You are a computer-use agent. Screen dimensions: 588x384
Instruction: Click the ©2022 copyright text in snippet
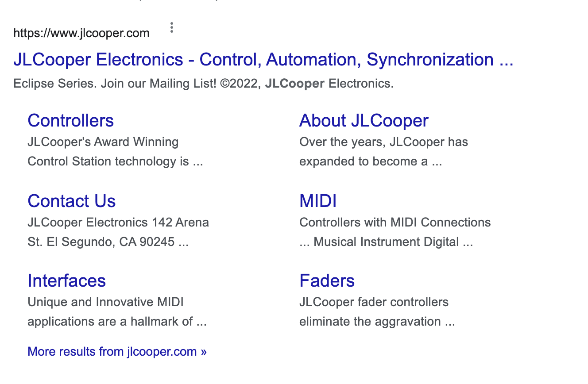point(240,84)
